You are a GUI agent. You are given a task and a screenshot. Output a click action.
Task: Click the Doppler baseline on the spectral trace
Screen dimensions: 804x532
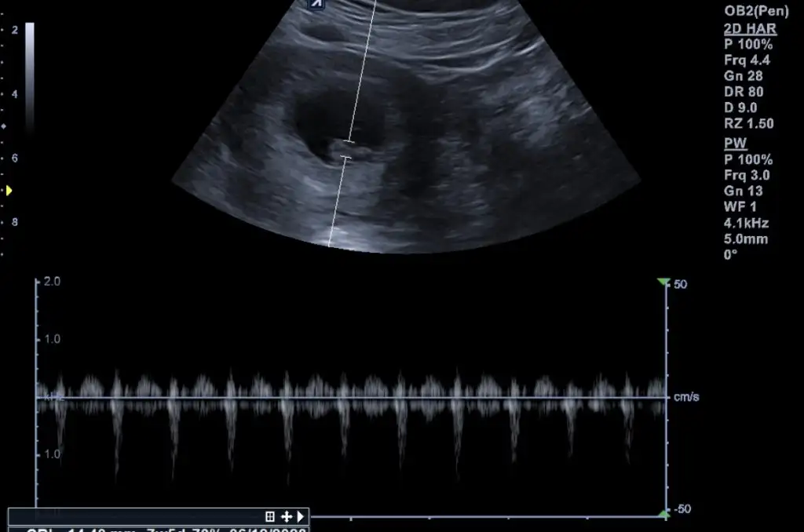pyautogui.click(x=353, y=398)
